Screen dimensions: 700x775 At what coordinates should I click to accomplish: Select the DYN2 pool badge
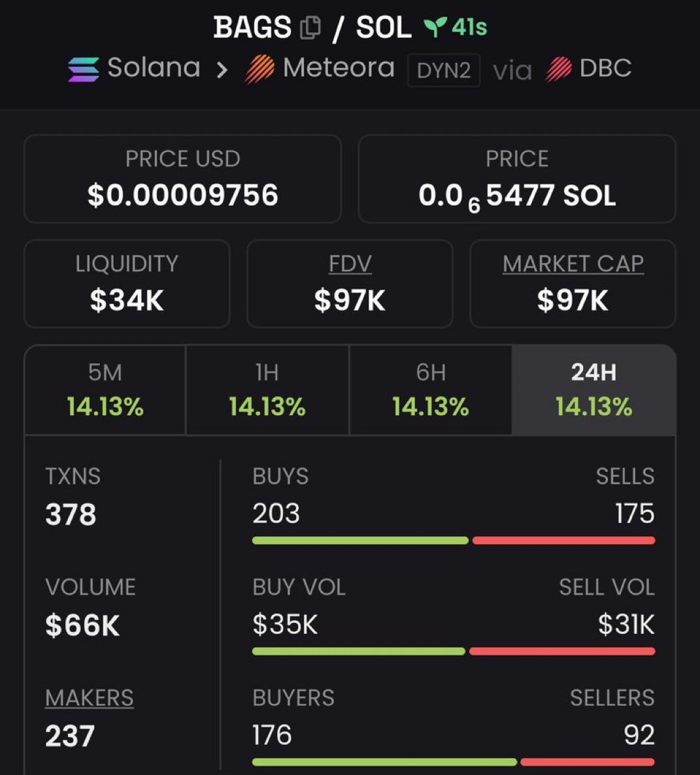tap(443, 70)
